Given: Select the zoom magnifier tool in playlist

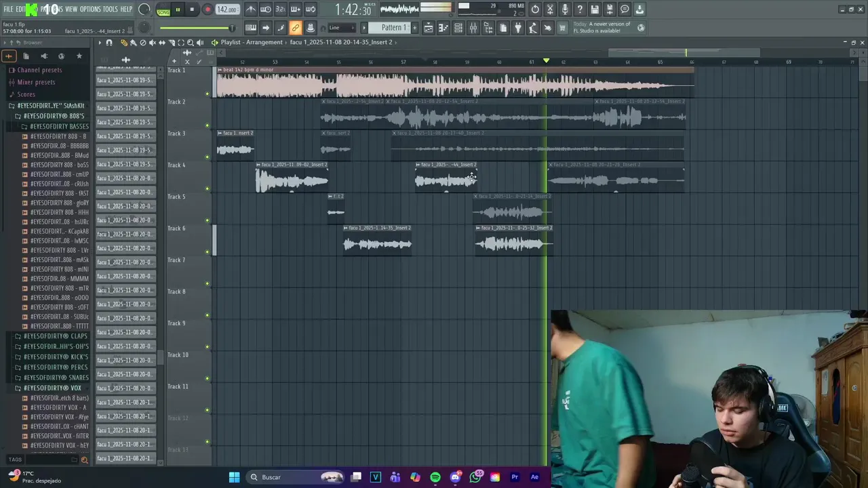Looking at the screenshot, I should coord(190,42).
